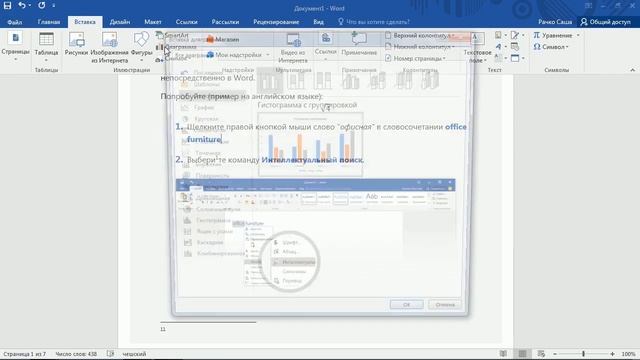Viewport: 640px width, 360px height.
Task: Open the Фигуры shapes gallery
Action: point(142,47)
